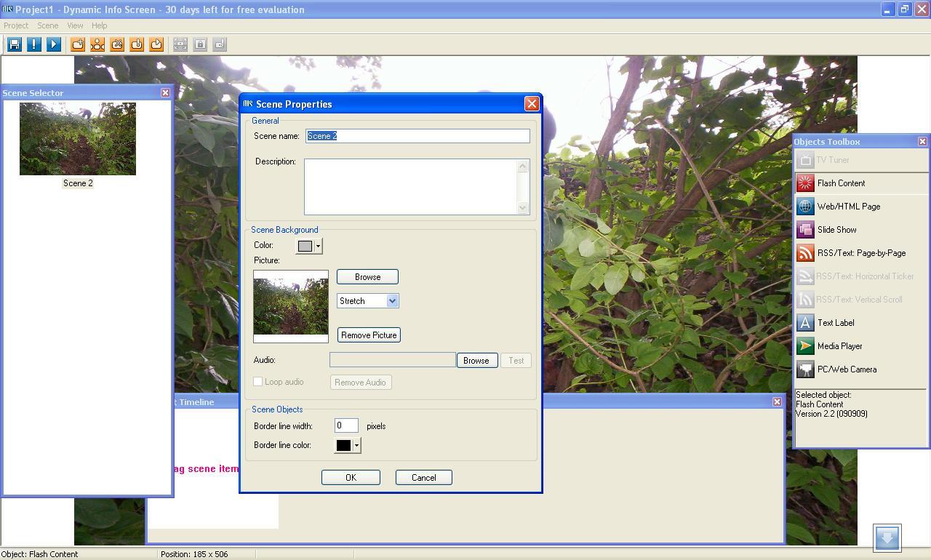Click the blue down-arrow icon at bottom right

click(887, 538)
